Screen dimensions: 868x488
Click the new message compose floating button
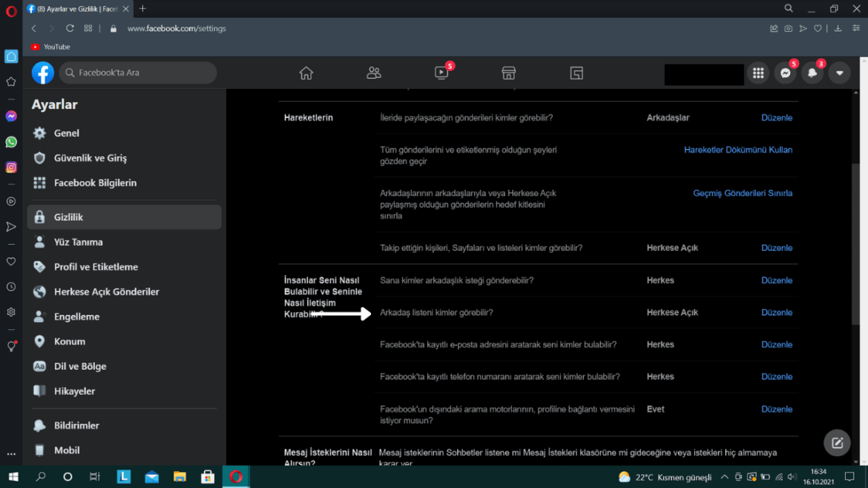pos(837,443)
